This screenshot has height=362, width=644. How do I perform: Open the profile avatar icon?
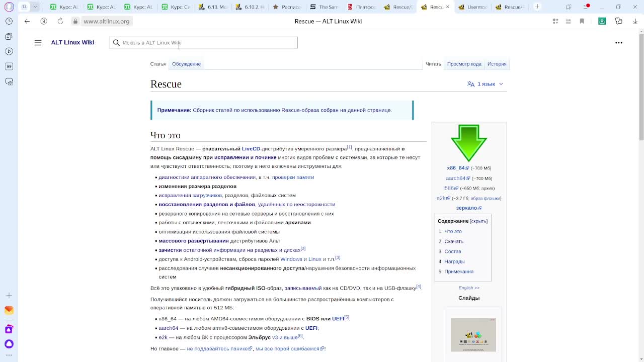pyautogui.click(x=9, y=7)
